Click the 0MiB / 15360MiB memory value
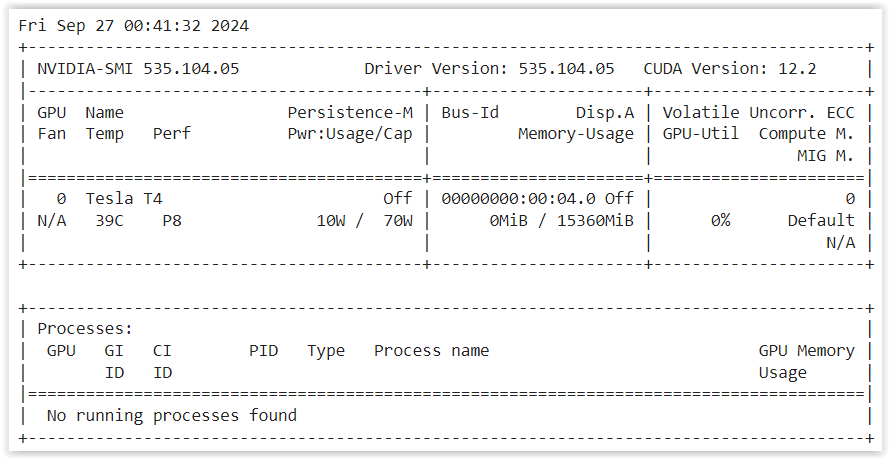The height and width of the screenshot is (459, 890). pos(561,220)
